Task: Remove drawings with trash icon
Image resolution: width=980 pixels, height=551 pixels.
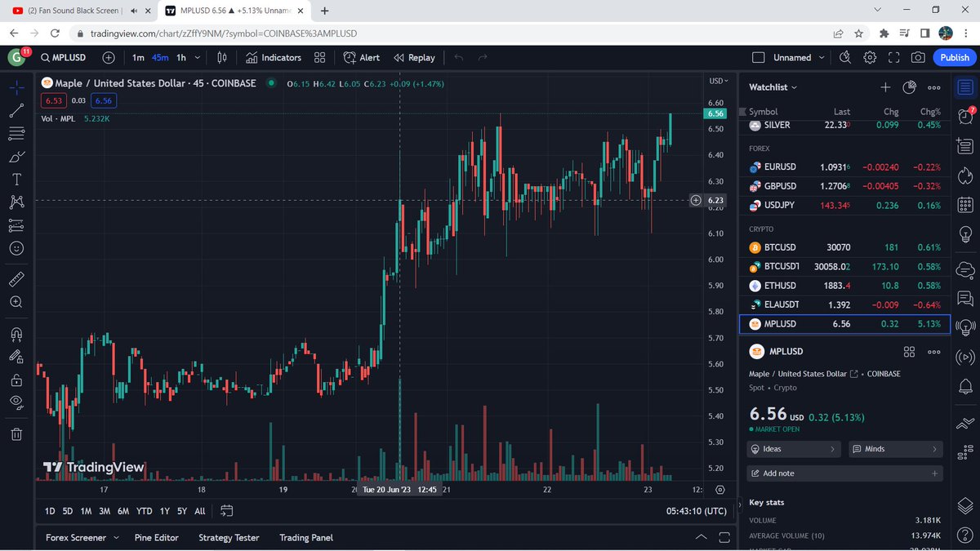Action: pyautogui.click(x=16, y=434)
